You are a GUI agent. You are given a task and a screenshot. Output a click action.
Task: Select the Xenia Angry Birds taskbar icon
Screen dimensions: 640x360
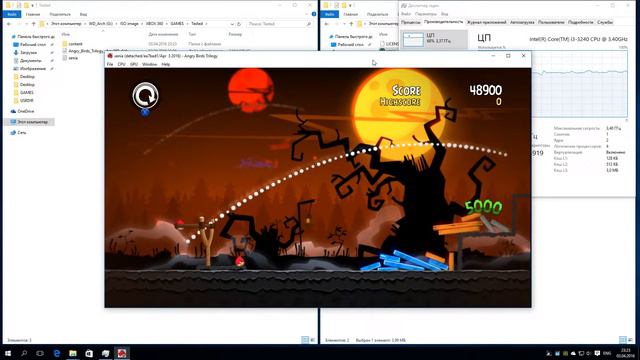122,353
